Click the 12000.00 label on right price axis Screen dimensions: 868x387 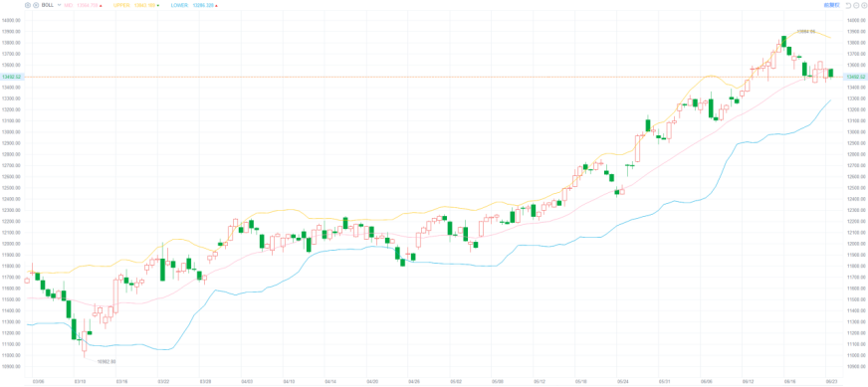(x=856, y=244)
